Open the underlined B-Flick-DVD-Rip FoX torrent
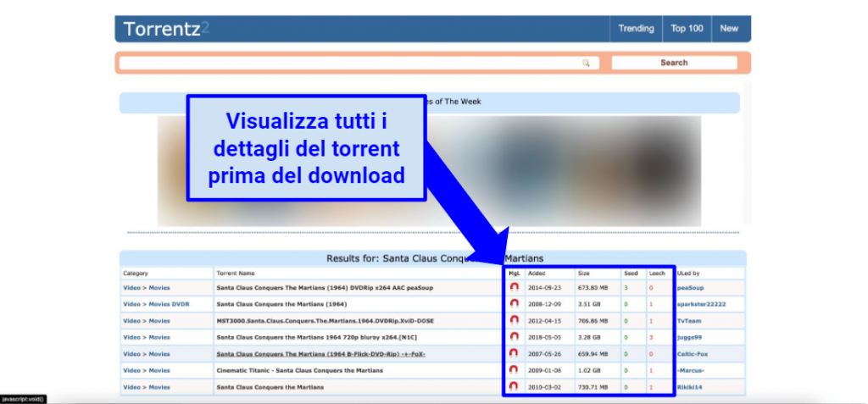This screenshot has height=404, width=868. tap(321, 354)
